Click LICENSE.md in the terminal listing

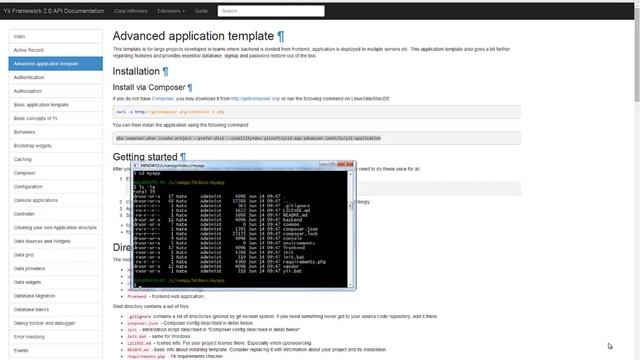tap(297, 210)
